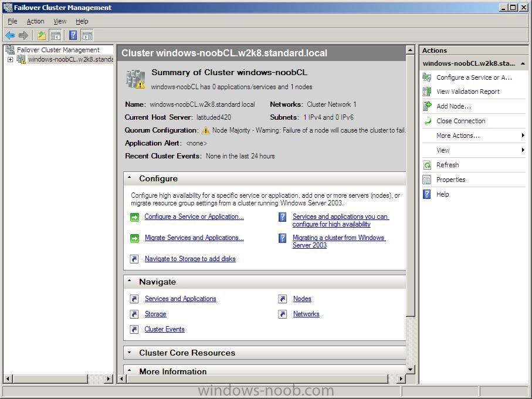Click the Failover Cluster Management root tree icon
532x399 pixels.
[x=10, y=50]
